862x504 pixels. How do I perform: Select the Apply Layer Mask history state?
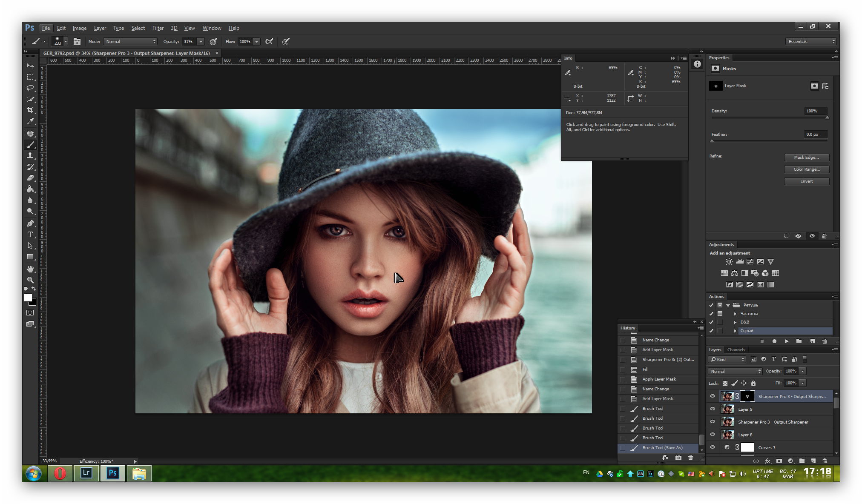pos(658,379)
